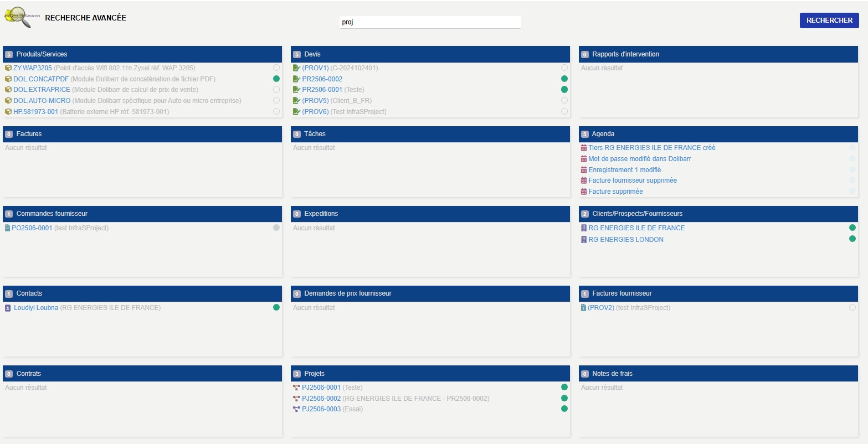This screenshot has height=444, width=868.
Task: Open supplier order PO2506-0001
Action: 32,228
